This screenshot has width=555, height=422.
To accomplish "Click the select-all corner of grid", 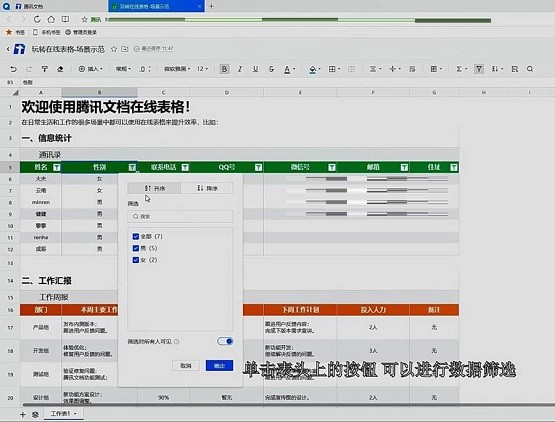I will point(15,93).
